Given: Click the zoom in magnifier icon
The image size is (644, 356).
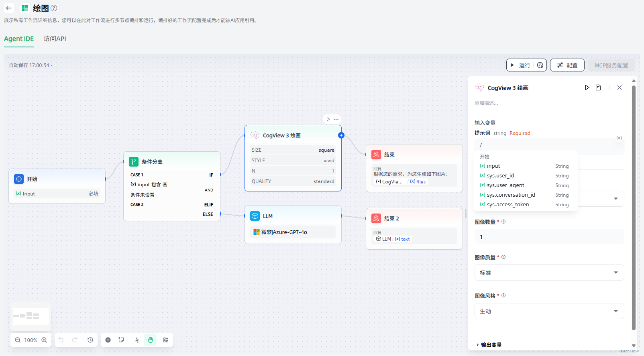Looking at the screenshot, I should pos(44,340).
